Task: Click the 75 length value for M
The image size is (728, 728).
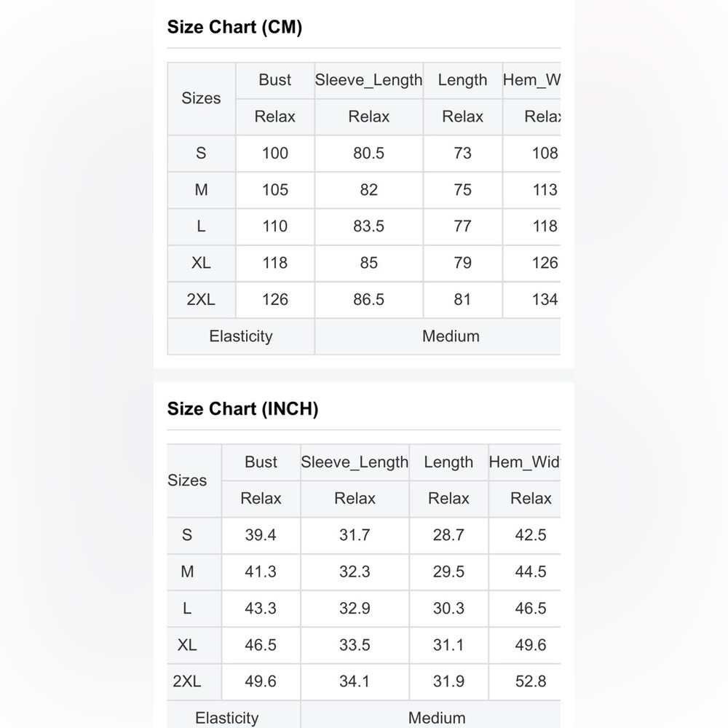Action: click(x=462, y=190)
